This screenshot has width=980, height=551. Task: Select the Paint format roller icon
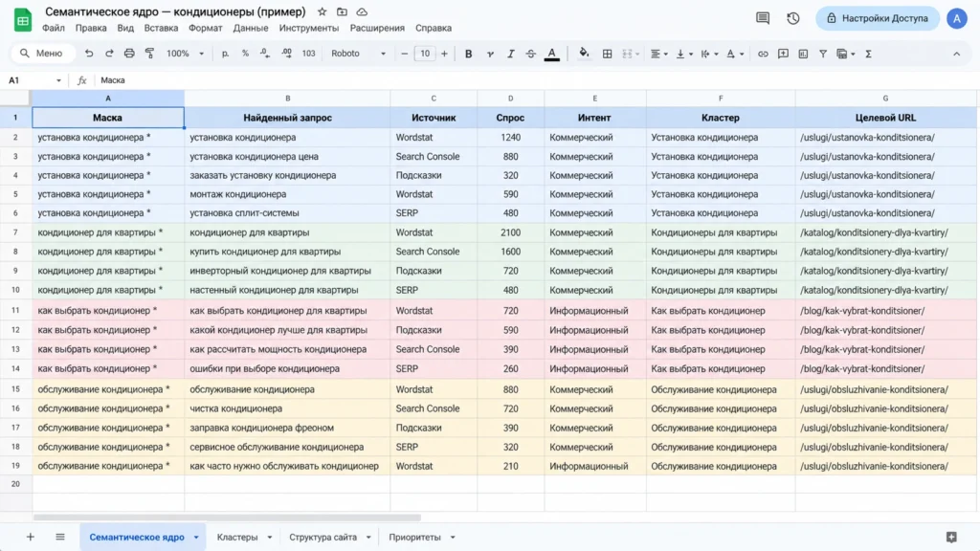pos(149,54)
